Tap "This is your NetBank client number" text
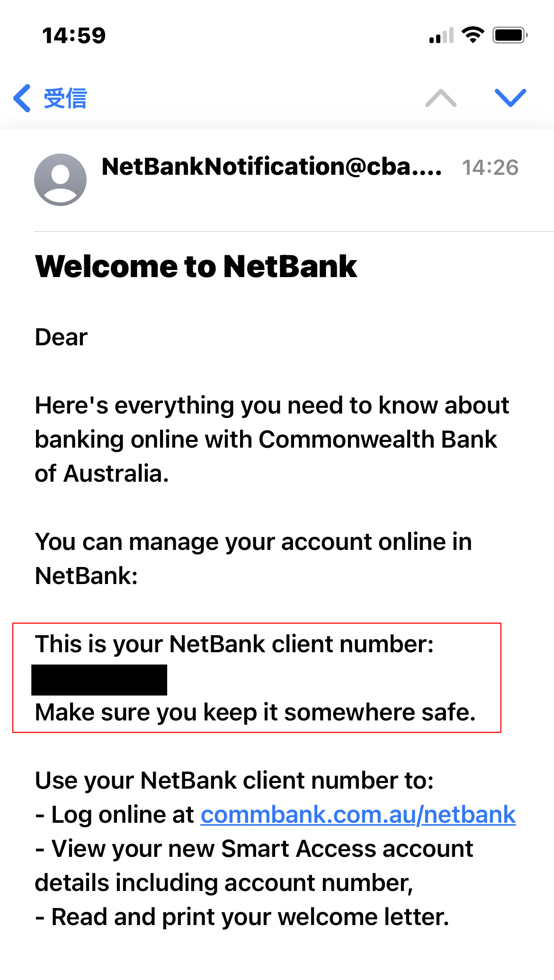Screen dimensions: 554x980 coord(234,644)
